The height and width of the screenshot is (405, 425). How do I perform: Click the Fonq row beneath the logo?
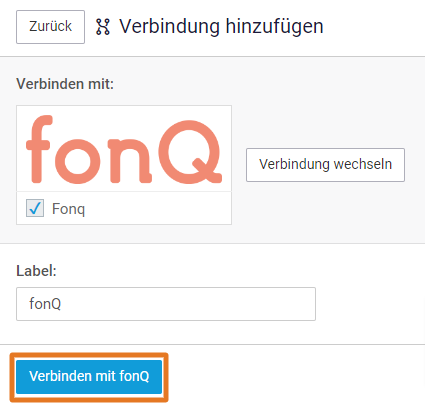click(x=124, y=208)
